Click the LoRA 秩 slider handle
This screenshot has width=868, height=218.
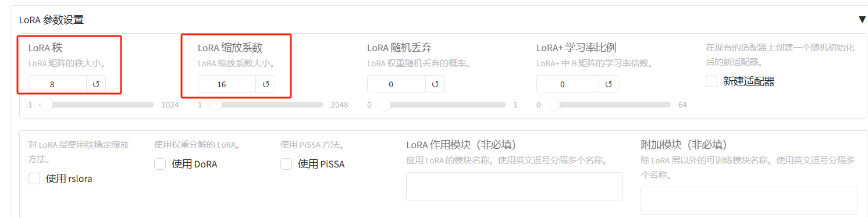tap(46, 105)
